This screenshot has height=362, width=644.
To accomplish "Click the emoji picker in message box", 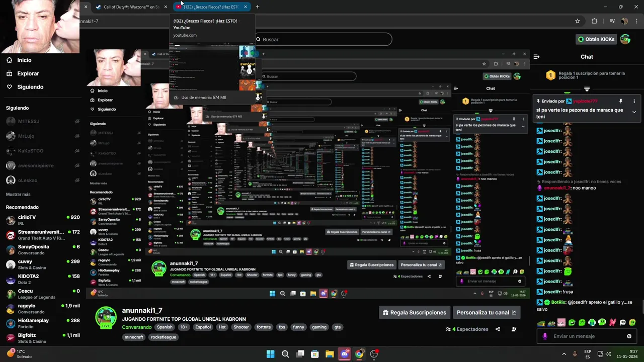I will [x=629, y=336].
